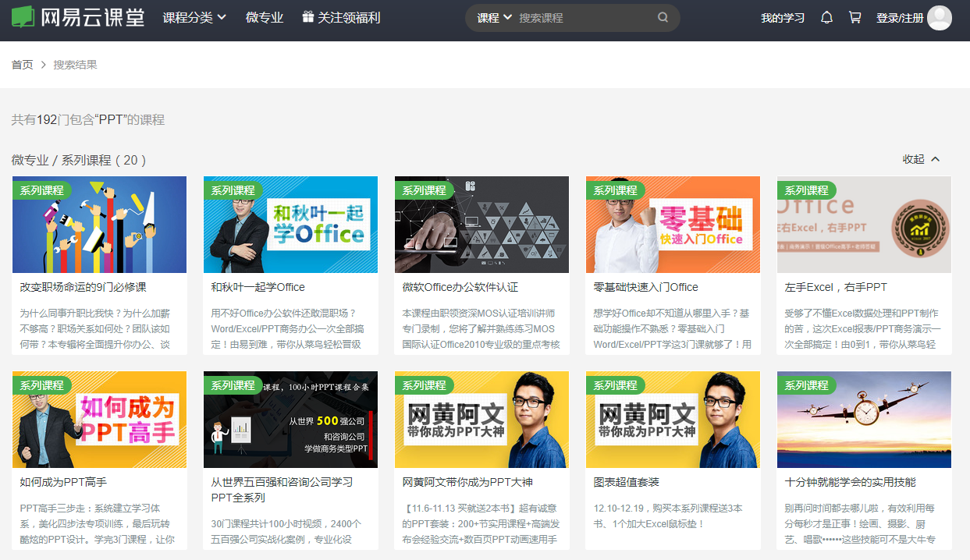Open thumbnail of 如何成为PPT高手

click(99, 420)
